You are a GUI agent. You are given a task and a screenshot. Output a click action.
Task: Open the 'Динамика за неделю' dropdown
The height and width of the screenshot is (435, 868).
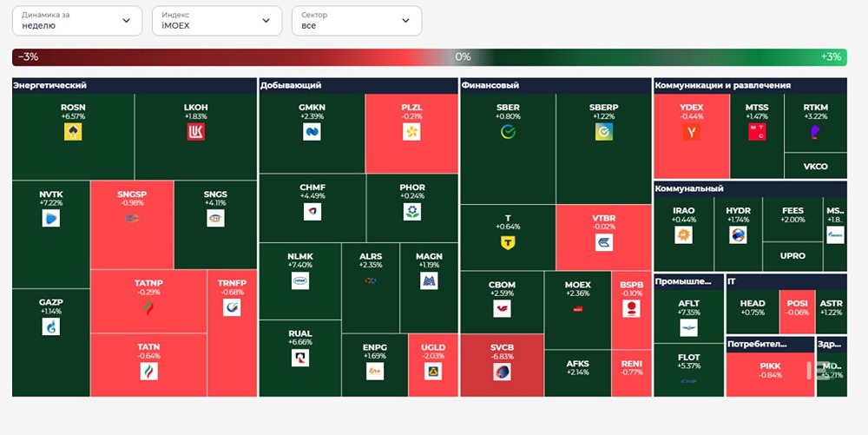pos(77,21)
